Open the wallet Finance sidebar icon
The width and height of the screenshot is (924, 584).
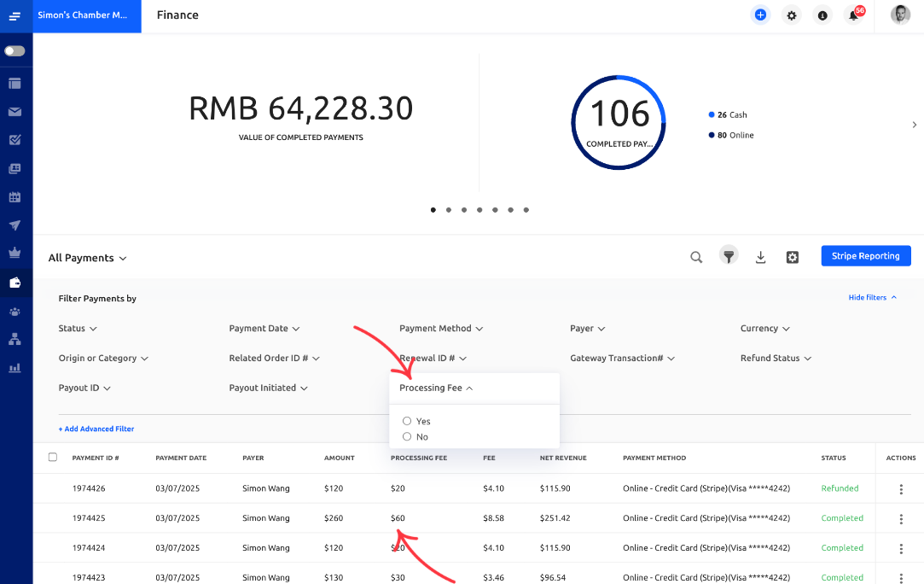coord(15,283)
